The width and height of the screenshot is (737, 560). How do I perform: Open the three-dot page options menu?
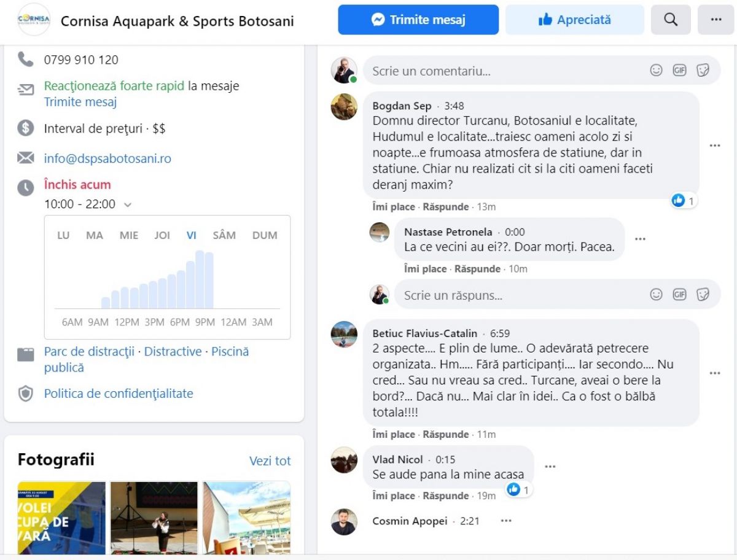tap(716, 20)
